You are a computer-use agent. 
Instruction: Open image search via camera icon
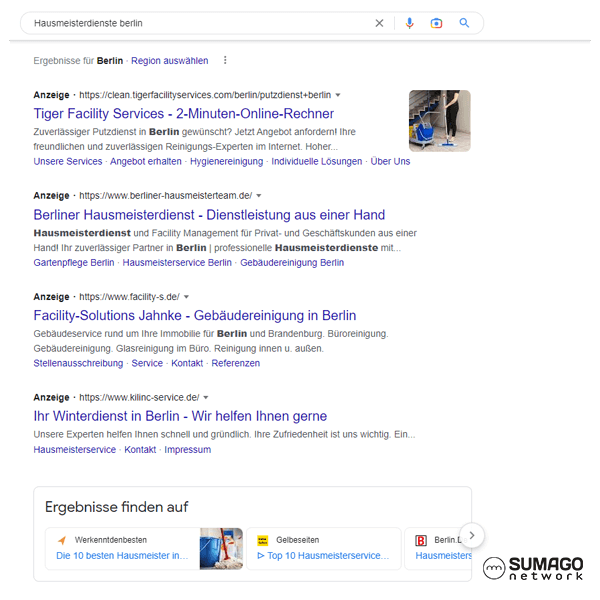click(436, 23)
